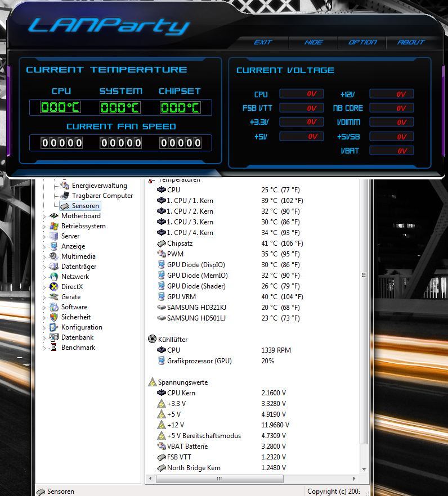
Task: Click the Spannungswerte warning-bolt icon
Action: 153,382
